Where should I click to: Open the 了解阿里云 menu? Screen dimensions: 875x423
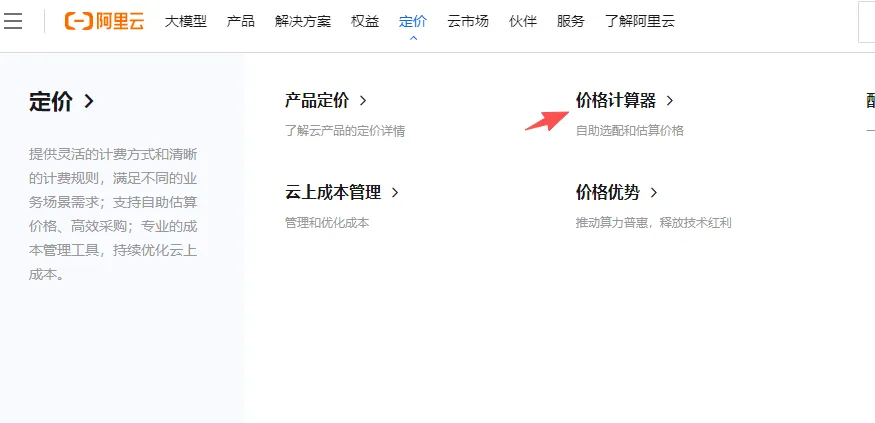click(640, 22)
